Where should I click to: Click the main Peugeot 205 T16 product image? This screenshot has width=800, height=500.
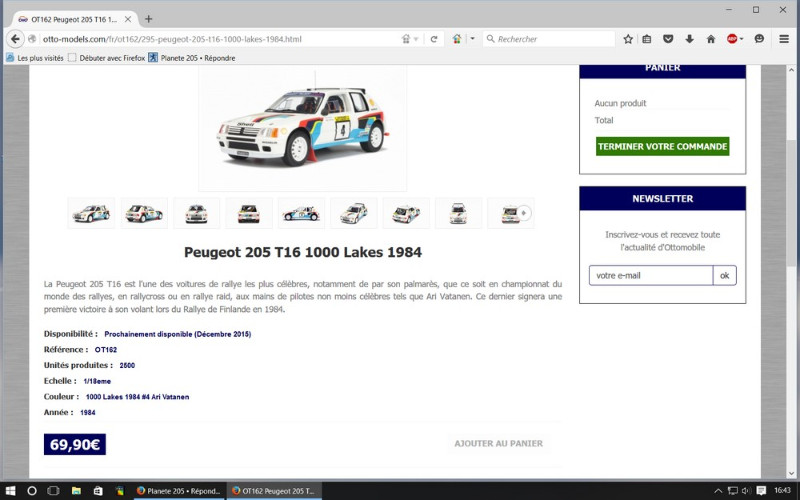pos(303,128)
